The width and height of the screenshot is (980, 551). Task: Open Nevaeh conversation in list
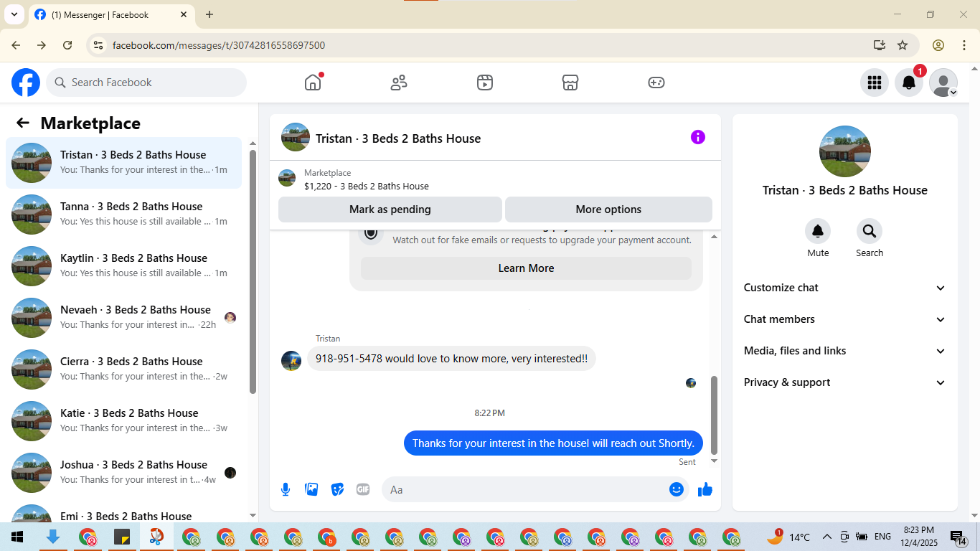[124, 318]
